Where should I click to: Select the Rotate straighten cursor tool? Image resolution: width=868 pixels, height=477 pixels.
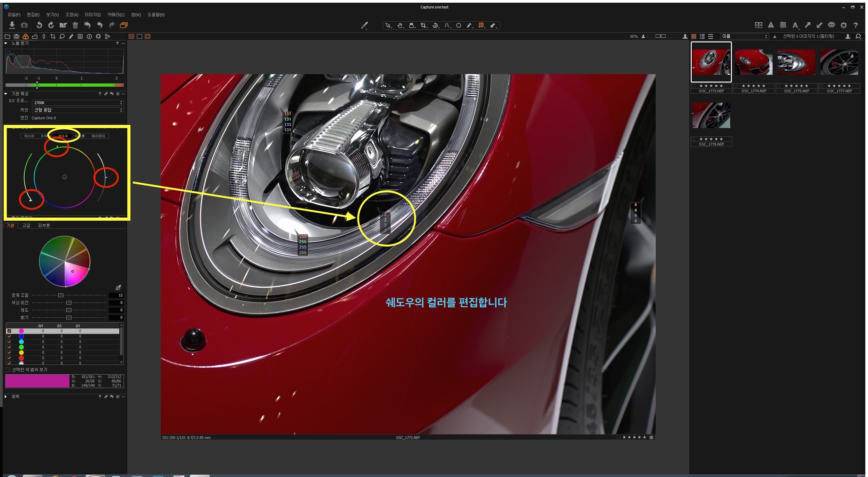[x=435, y=25]
